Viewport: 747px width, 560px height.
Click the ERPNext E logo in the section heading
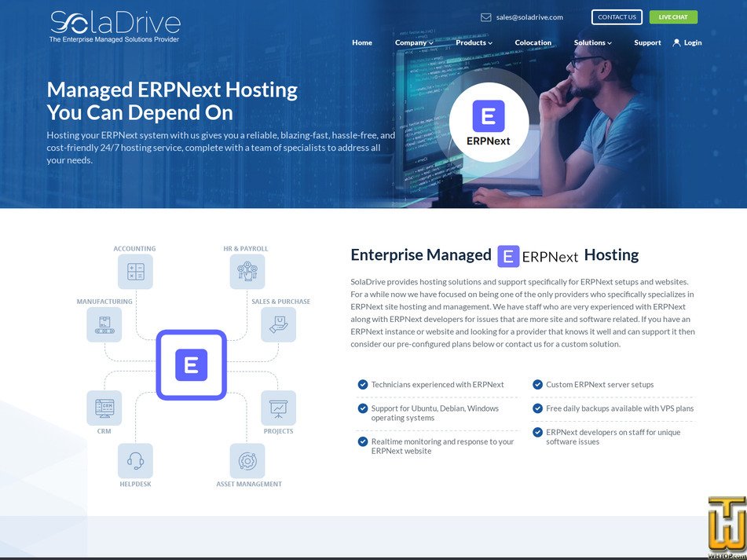pos(508,256)
